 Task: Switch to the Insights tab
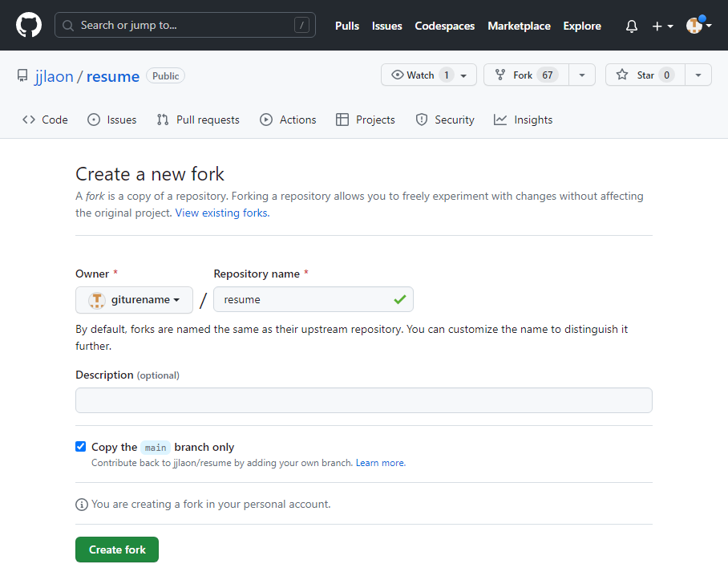point(523,120)
